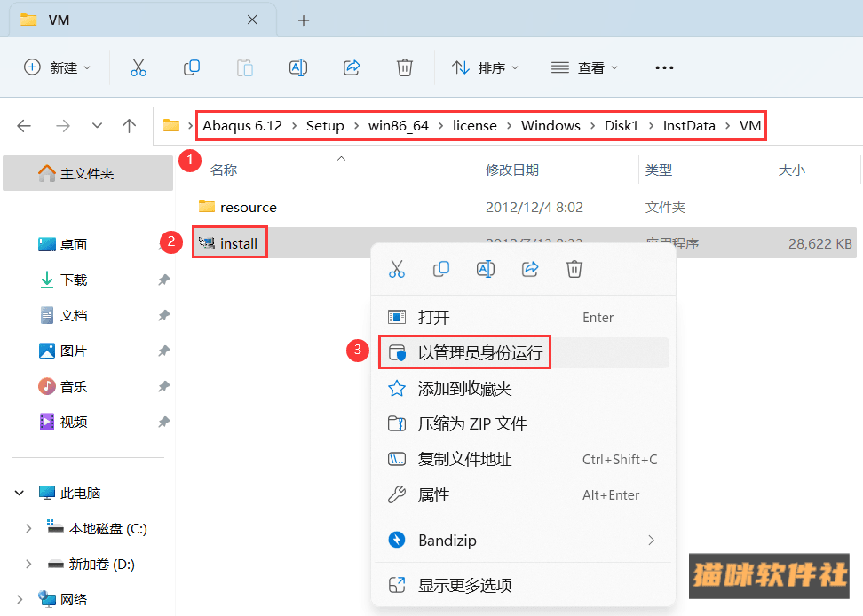Open the 排序 (Sort) dropdown
The width and height of the screenshot is (863, 616).
coord(485,67)
